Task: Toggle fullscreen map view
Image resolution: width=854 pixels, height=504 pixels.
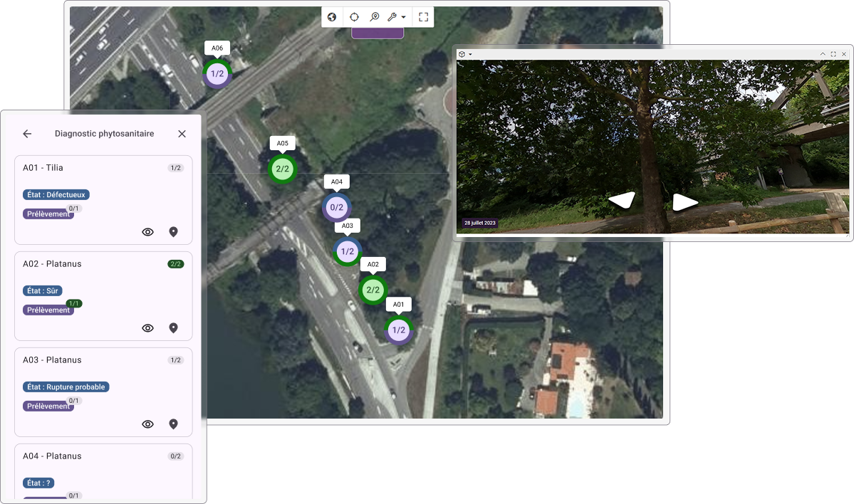Action: (423, 17)
